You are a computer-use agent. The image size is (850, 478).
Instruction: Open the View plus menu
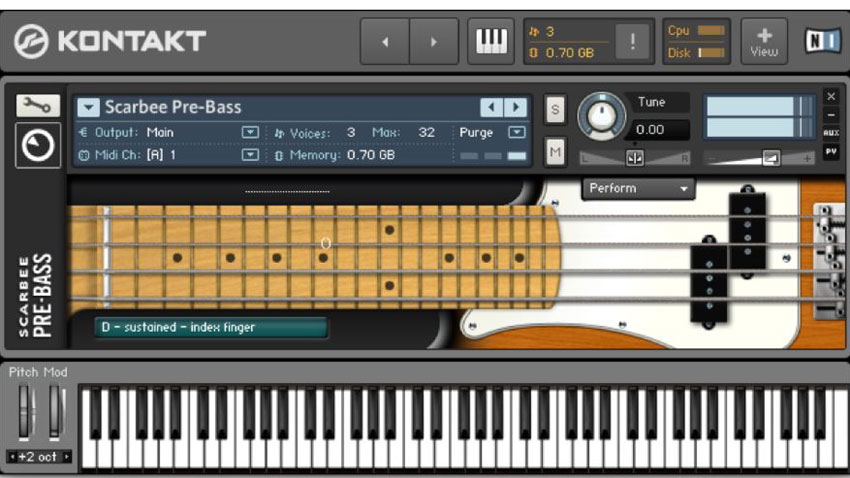pyautogui.click(x=764, y=41)
